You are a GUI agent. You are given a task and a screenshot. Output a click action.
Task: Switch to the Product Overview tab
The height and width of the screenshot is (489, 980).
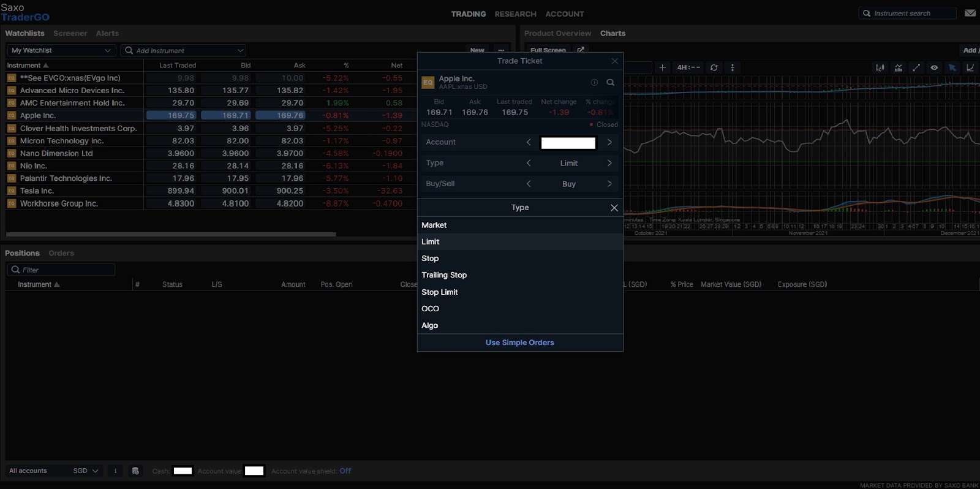pyautogui.click(x=557, y=34)
